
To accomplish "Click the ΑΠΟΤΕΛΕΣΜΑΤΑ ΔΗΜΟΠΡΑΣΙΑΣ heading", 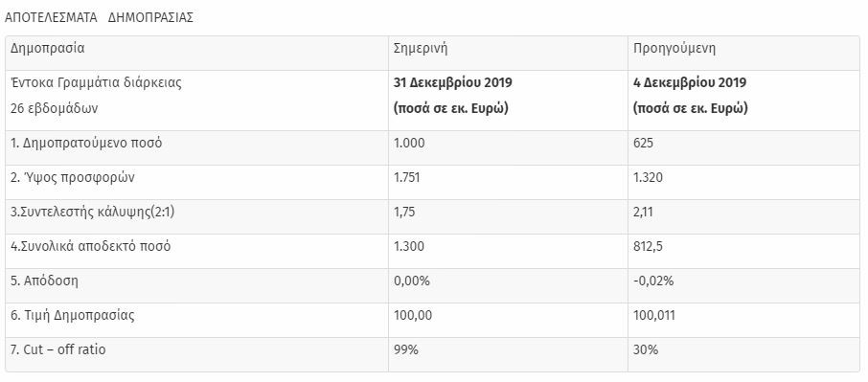I will point(99,17).
